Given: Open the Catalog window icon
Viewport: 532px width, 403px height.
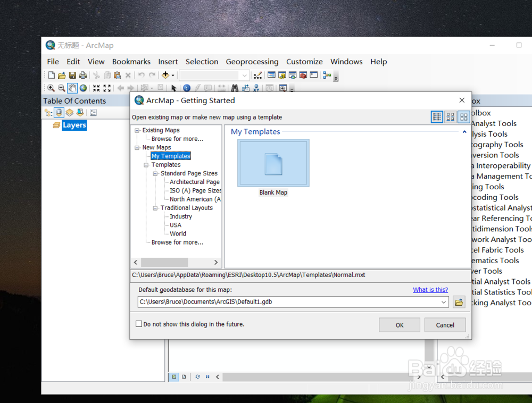Looking at the screenshot, I should 282,75.
